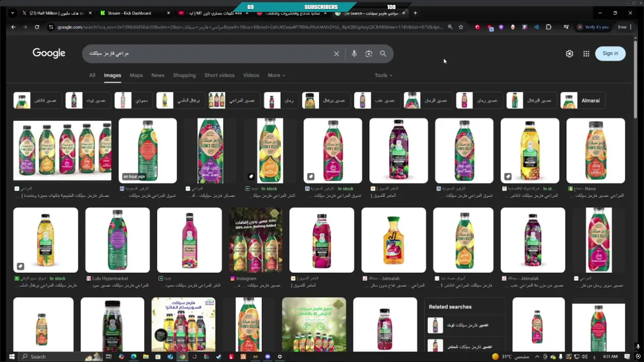This screenshot has width=644, height=362.
Task: Open the Chrome three-dot menu
Action: click(631, 27)
